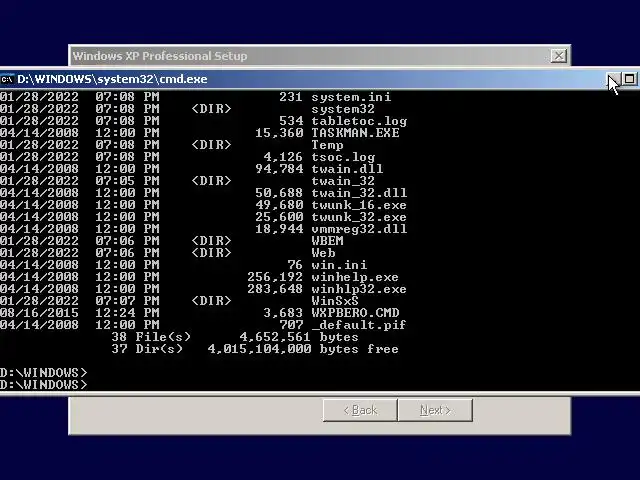Click the Web directory name
The image size is (640, 480).
323,253
